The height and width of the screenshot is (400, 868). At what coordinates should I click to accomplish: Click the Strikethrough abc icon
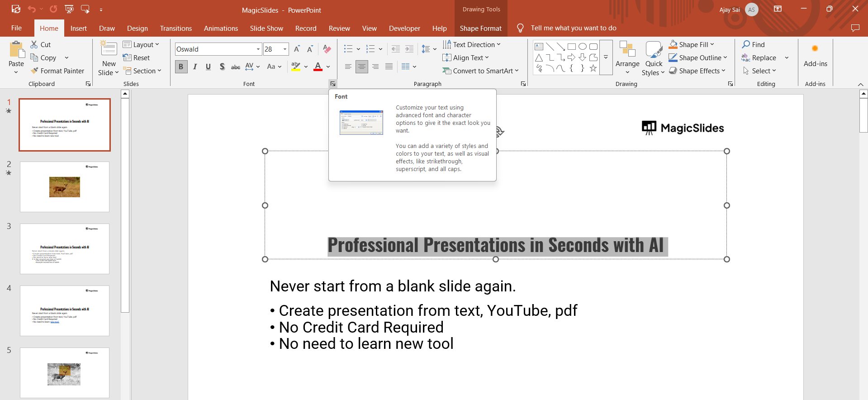pos(236,67)
